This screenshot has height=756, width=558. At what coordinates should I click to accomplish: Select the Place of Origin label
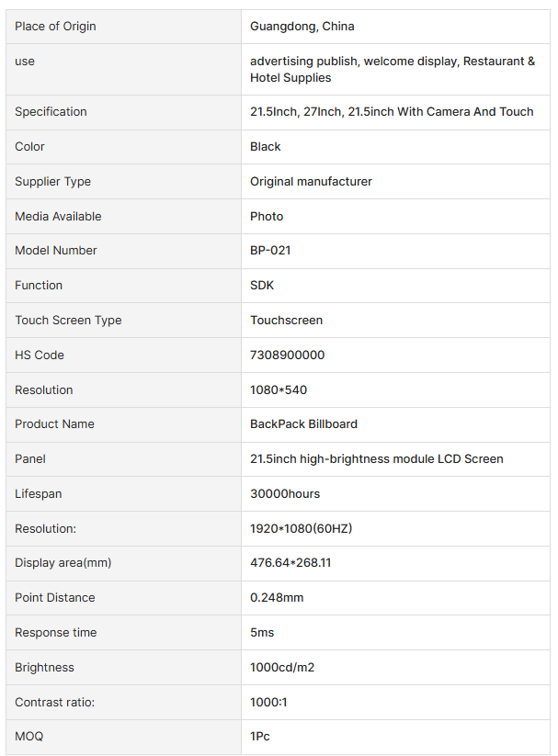(x=55, y=27)
